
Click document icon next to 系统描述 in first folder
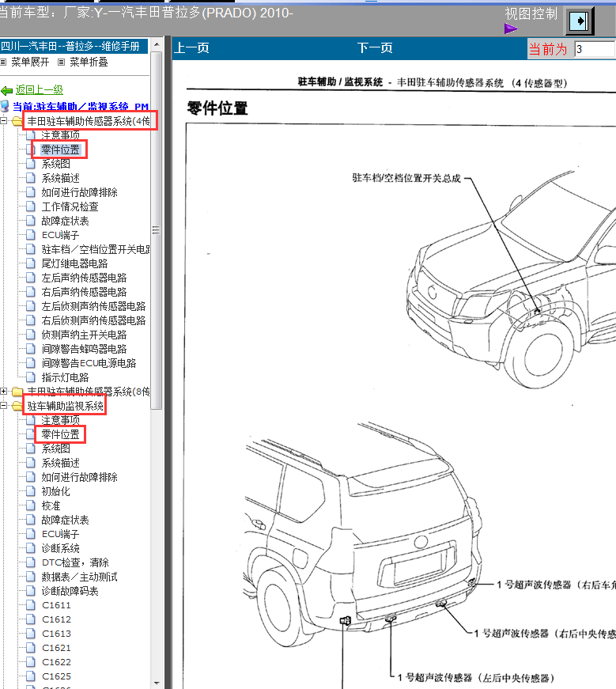click(30, 178)
